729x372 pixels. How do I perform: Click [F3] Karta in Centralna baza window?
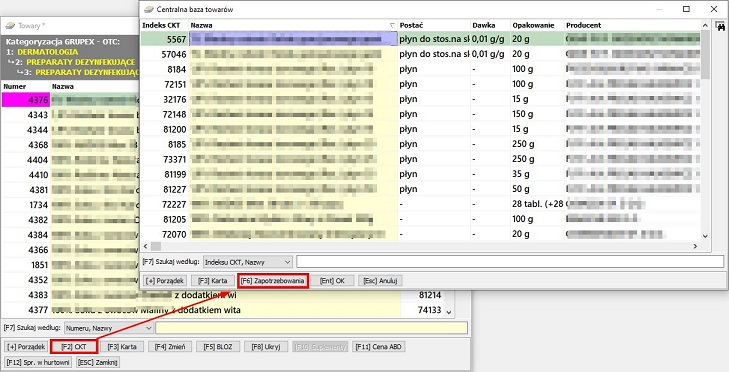pos(212,281)
